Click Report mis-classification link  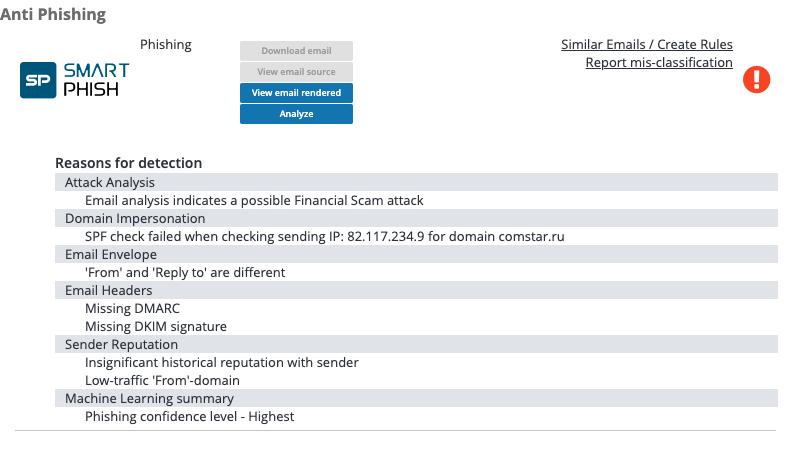[x=659, y=62]
